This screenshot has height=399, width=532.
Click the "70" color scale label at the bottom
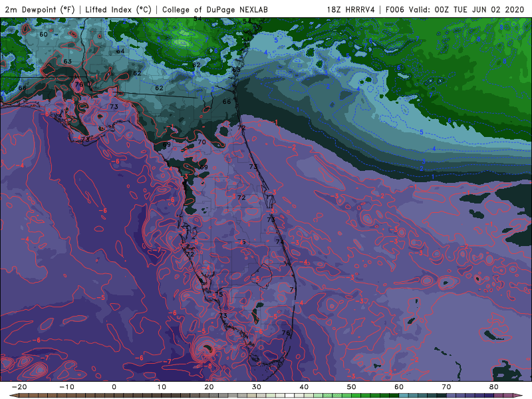446,387
